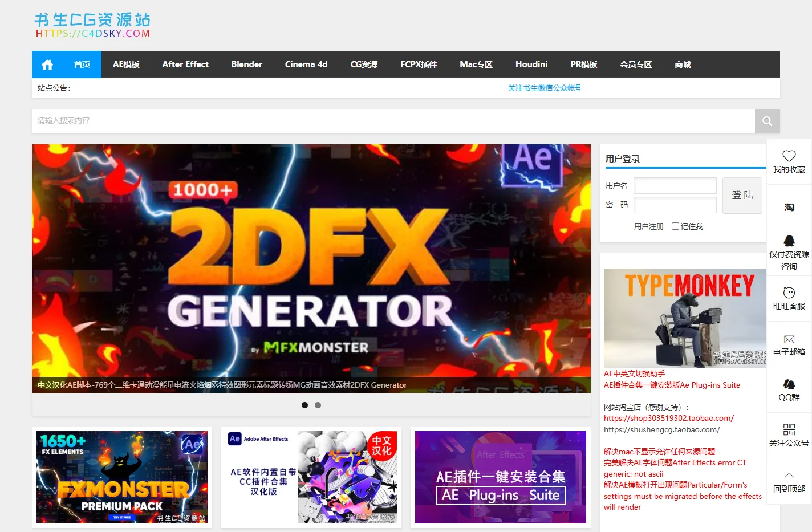Select the first carousel dot
This screenshot has width=812, height=532.
pos(304,405)
